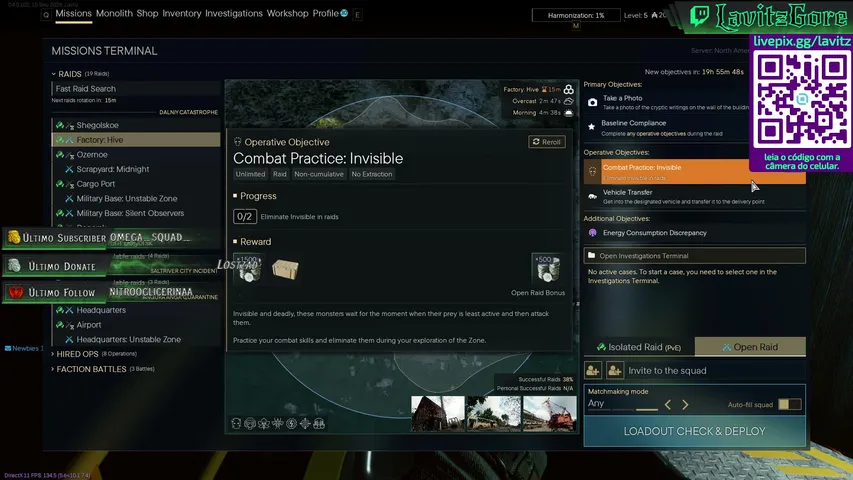Click green isolated icon beside Airport
The image size is (853, 480).
[60, 325]
